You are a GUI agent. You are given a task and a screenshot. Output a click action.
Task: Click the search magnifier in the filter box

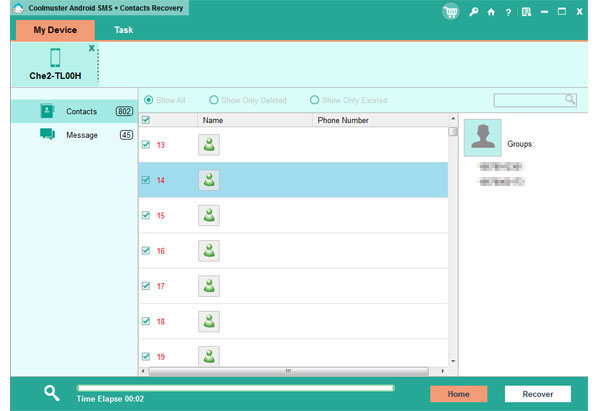(570, 100)
